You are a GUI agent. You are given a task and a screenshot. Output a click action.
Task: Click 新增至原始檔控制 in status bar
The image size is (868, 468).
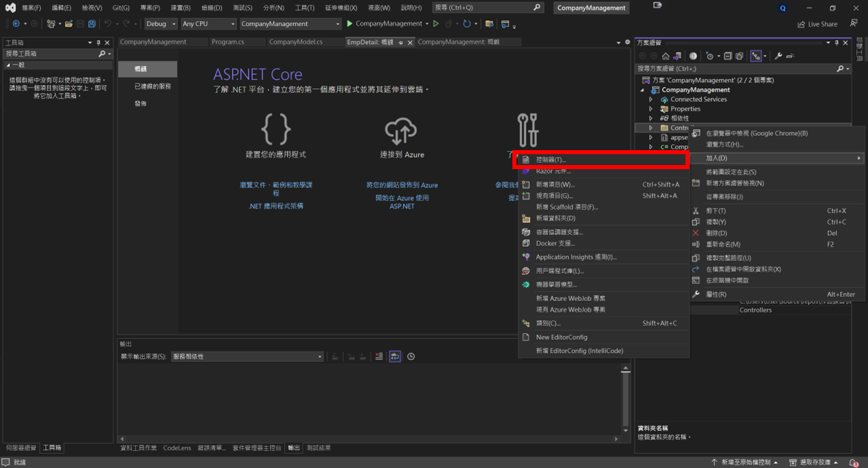[x=746, y=462]
